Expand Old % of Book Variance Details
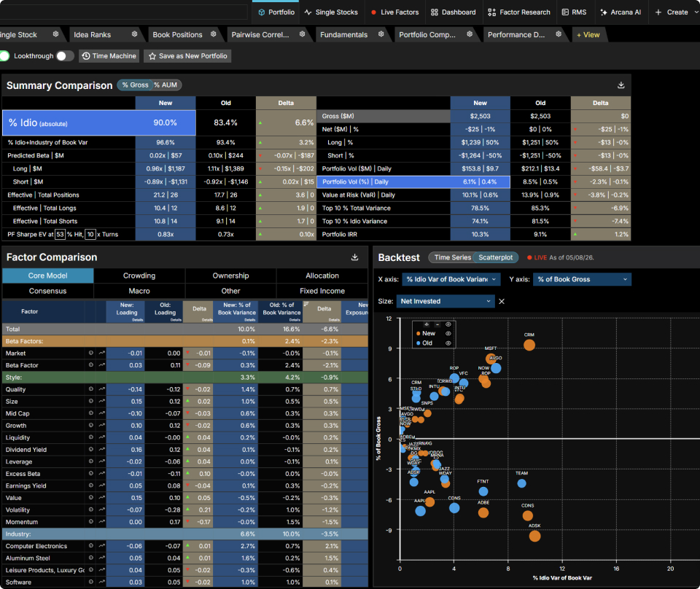Image resolution: width=700 pixels, height=589 pixels. (295, 320)
